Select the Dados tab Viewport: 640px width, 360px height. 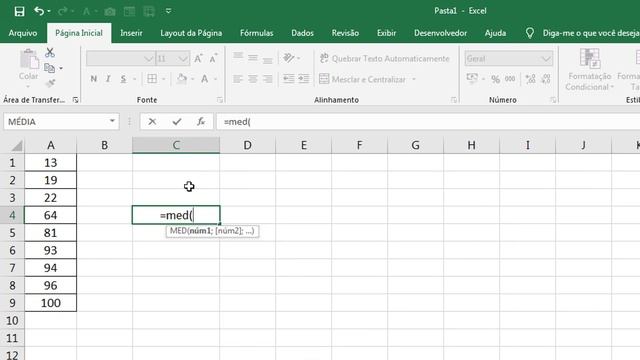(x=302, y=33)
